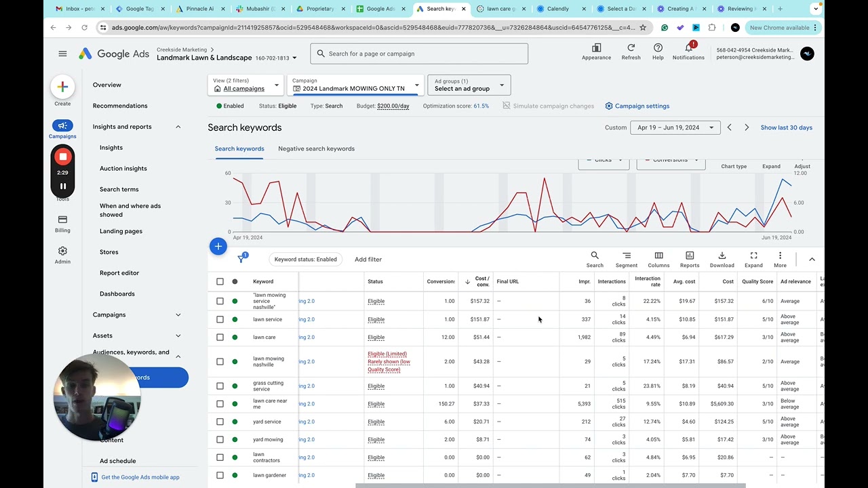Screen dimensions: 868x488
Task: Pause the screen recording
Action: click(x=62, y=186)
